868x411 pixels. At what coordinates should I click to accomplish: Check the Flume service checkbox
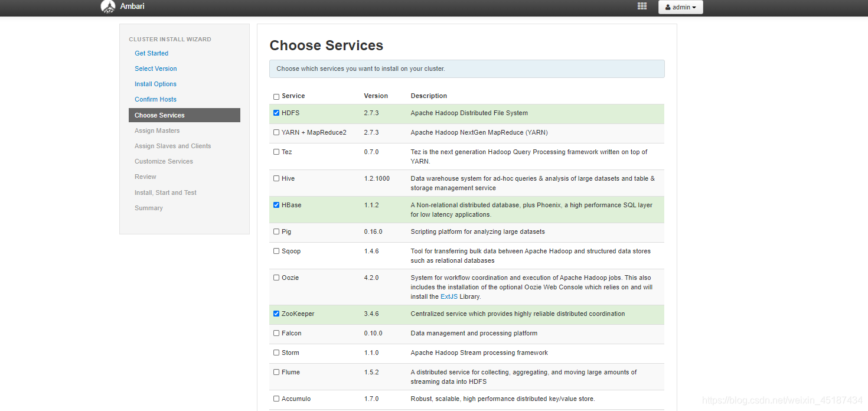276,372
